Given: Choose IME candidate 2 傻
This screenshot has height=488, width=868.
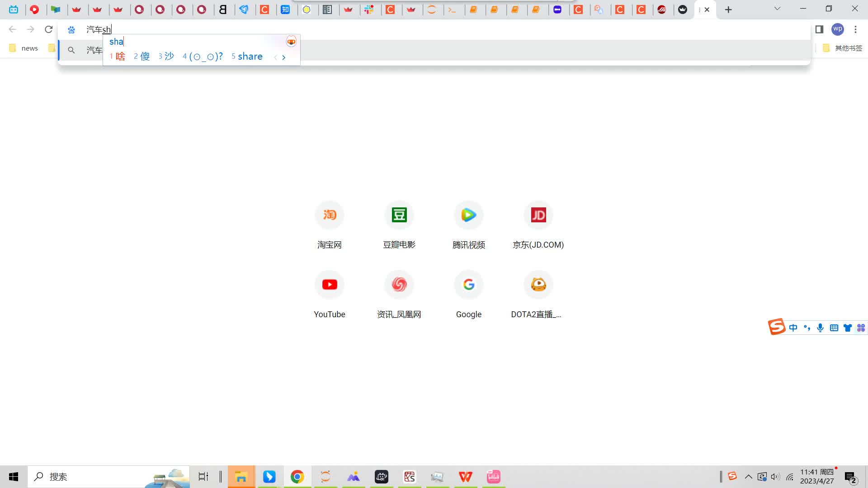Looking at the screenshot, I should (142, 56).
